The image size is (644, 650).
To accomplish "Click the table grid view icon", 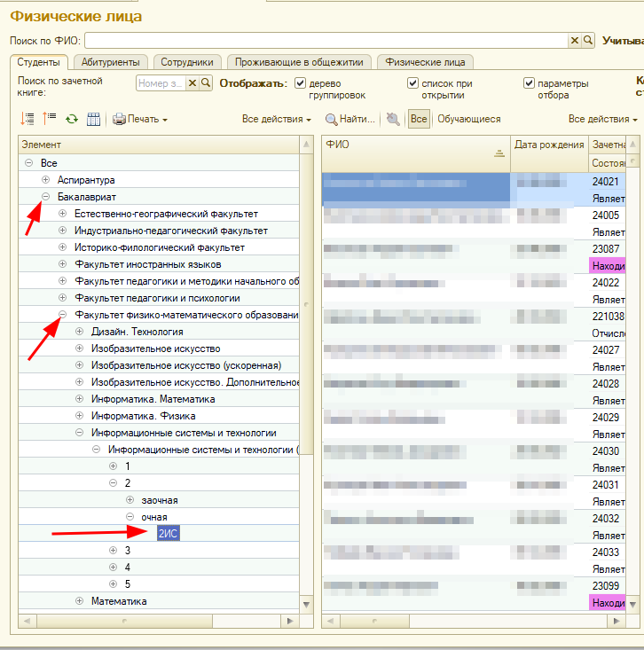I will coord(93,119).
